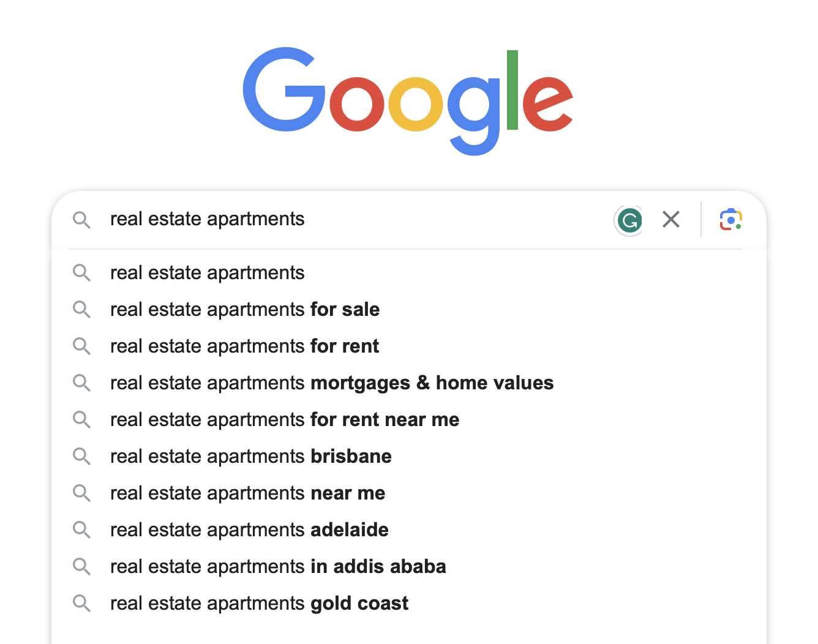Select the 'real estate apartments for sale' suggestion
The image size is (818, 644).
pyautogui.click(x=245, y=310)
